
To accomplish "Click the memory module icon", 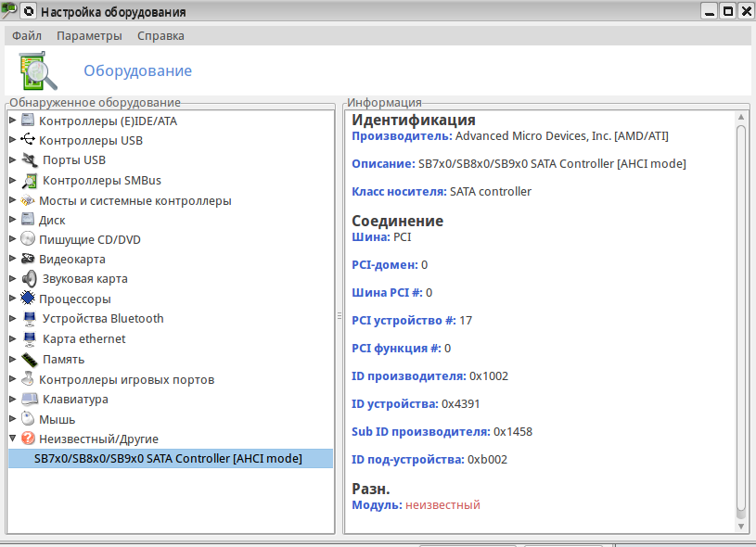I will point(29,359).
